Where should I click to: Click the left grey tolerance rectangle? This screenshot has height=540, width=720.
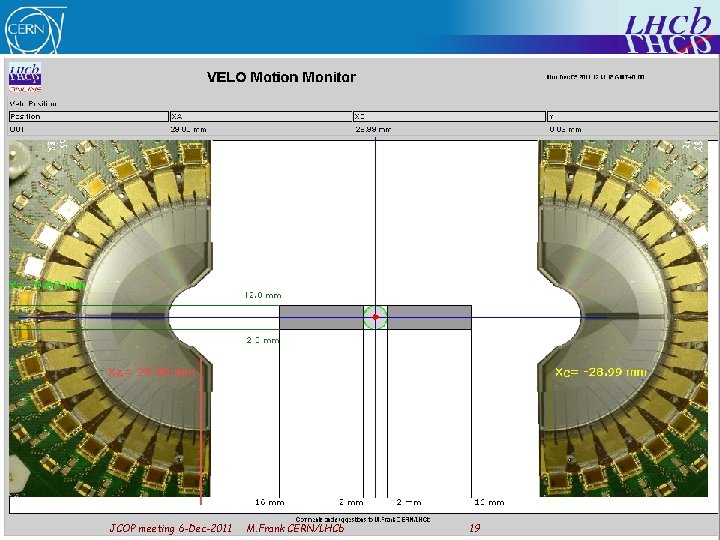coord(321,317)
